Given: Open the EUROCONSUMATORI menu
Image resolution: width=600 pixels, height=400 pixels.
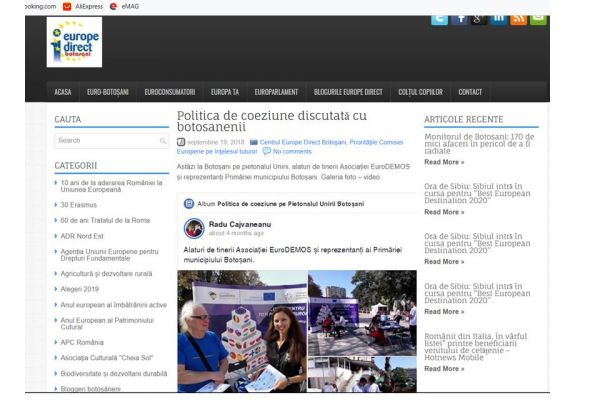Looking at the screenshot, I should coord(170,92).
